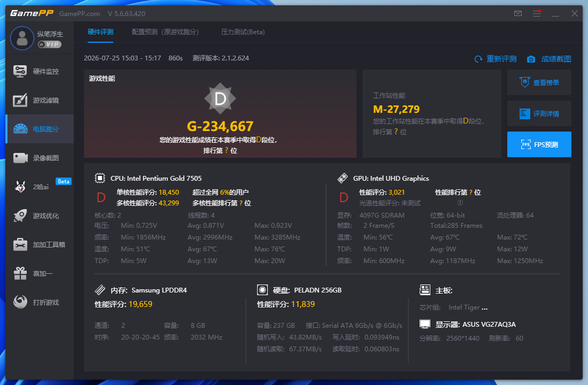Click the GPU card icon
Screen dimensions: 588x385
tap(343, 178)
